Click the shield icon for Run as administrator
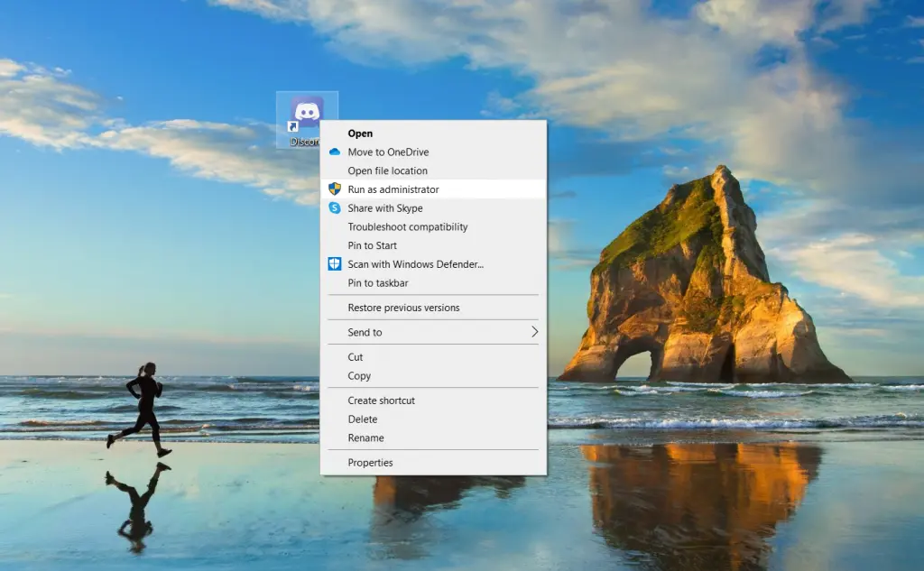924x571 pixels. pos(335,189)
